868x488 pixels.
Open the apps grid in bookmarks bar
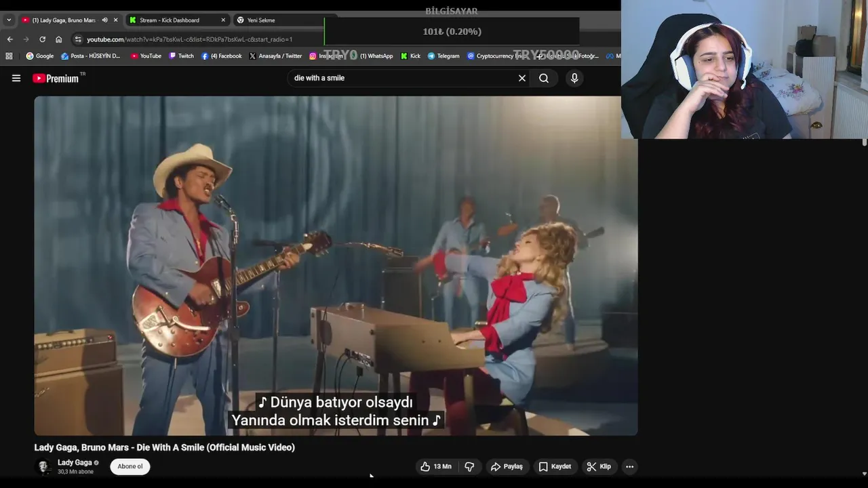coord(9,56)
